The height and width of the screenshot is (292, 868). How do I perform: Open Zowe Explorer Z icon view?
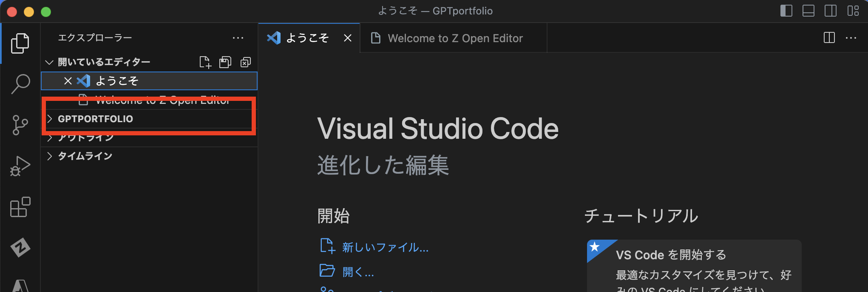tap(20, 247)
